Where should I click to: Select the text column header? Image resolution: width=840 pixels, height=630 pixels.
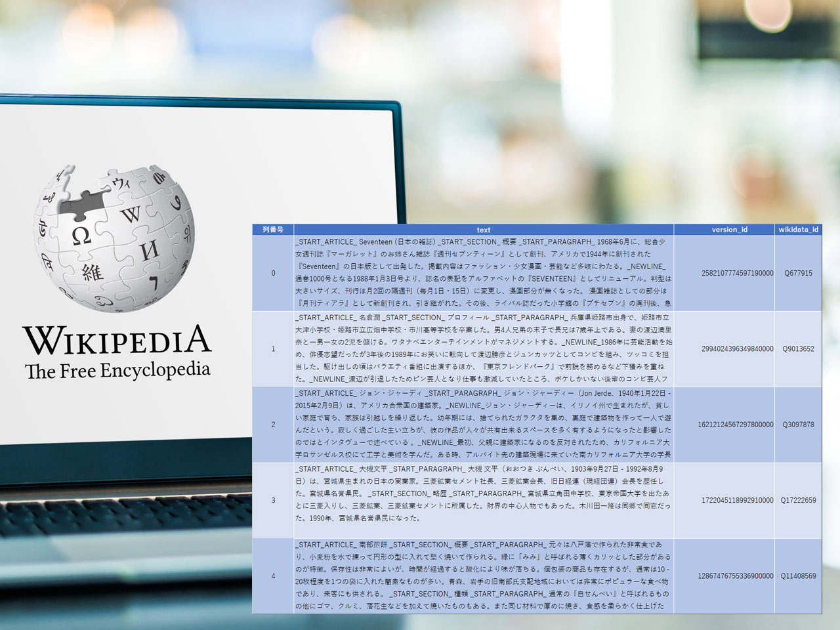(484, 230)
